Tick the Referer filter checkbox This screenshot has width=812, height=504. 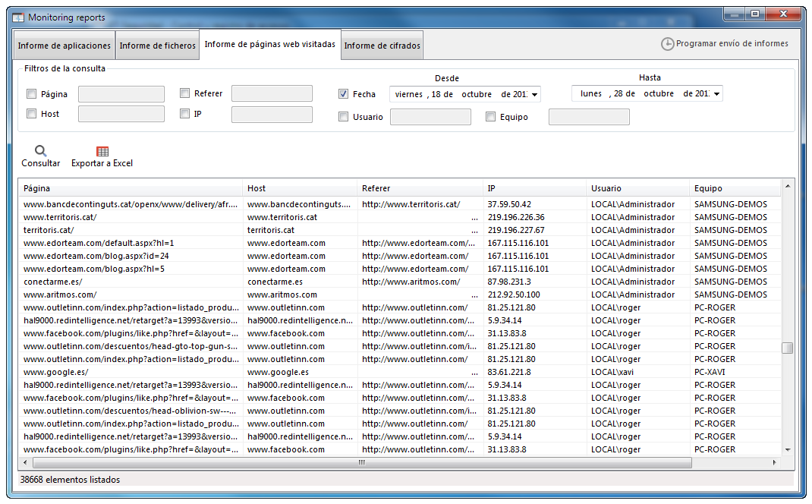(185, 93)
